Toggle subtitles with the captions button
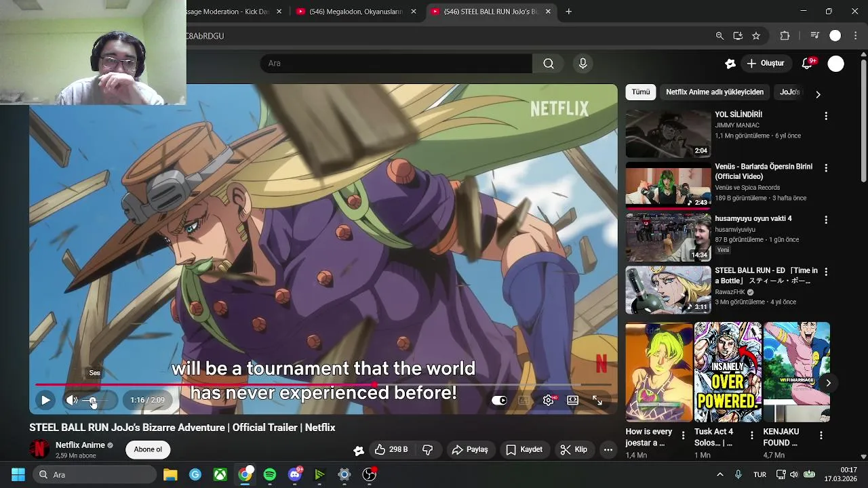The image size is (868, 488). click(x=524, y=401)
